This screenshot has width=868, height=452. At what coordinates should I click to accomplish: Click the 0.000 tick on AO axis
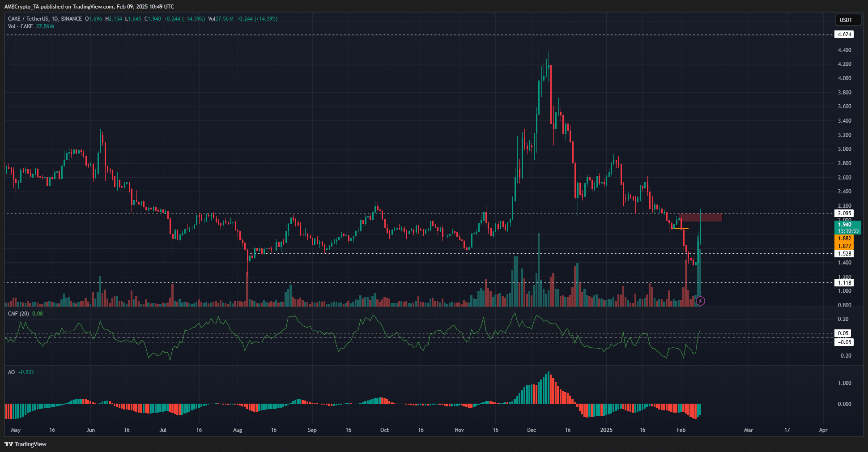844,404
